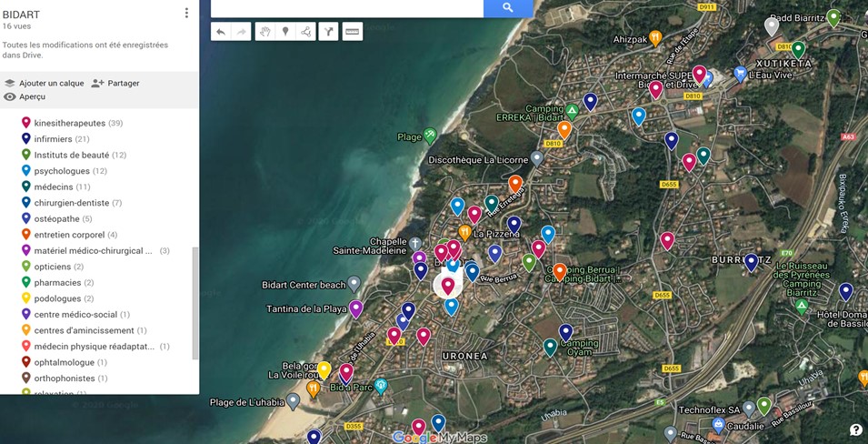Click the Plage beach umbrella marker

[x=430, y=135]
